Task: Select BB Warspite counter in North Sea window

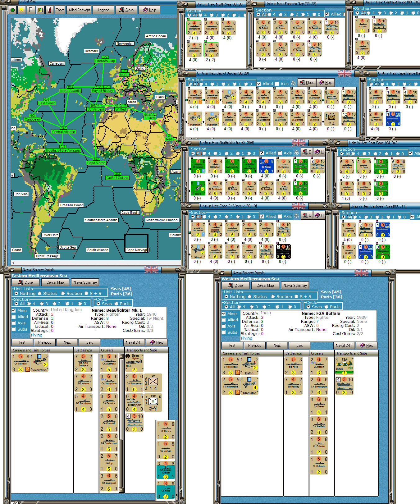Action: point(194,28)
